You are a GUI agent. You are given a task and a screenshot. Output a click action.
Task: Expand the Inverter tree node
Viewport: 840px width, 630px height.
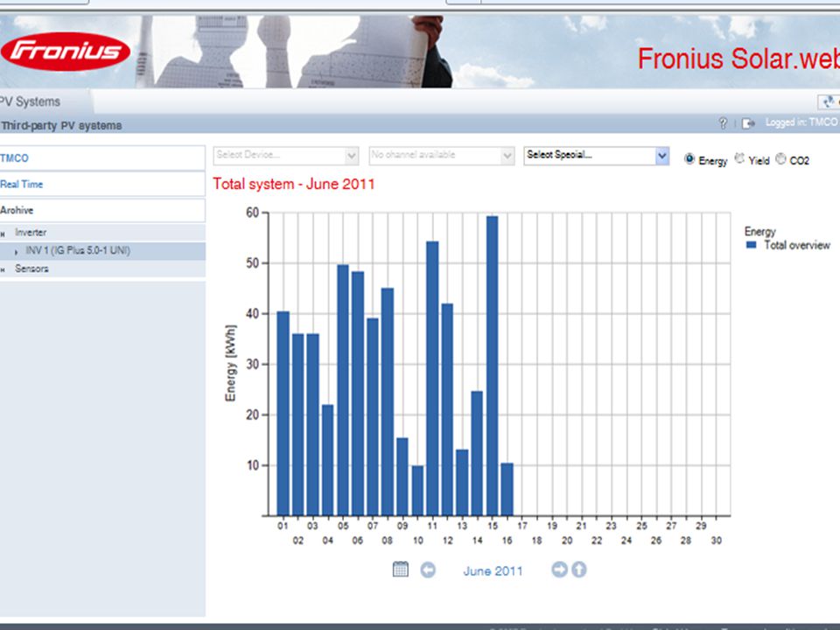[x=3, y=234]
